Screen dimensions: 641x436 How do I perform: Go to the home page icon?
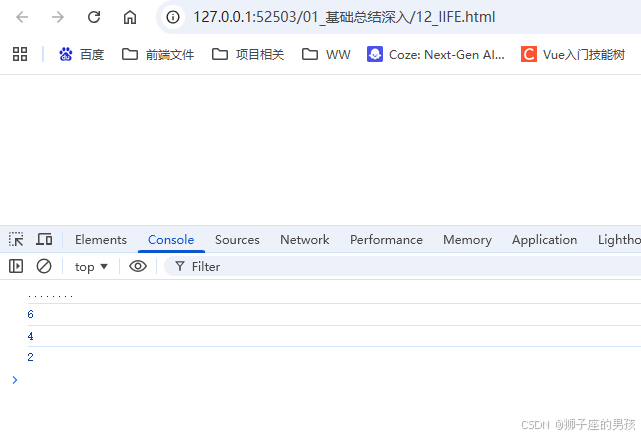click(130, 17)
